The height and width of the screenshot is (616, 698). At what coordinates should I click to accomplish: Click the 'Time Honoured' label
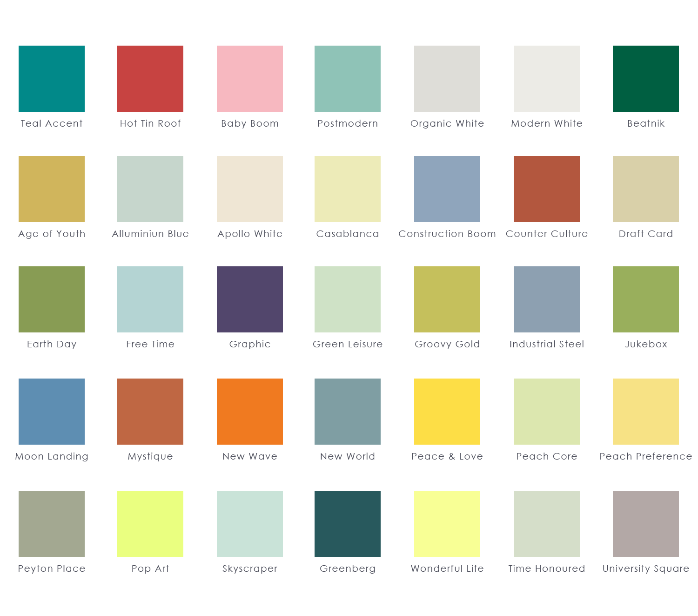point(547,569)
